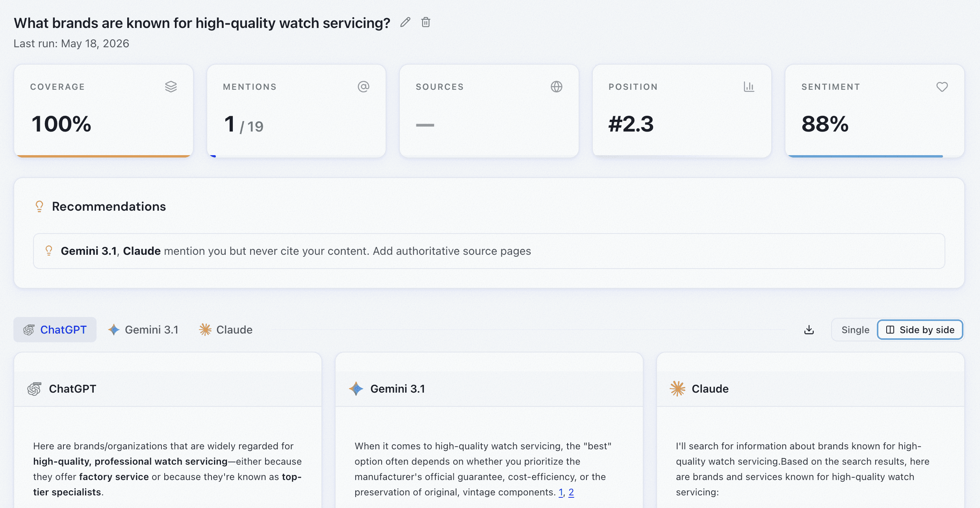Click the Coverage layers icon
Viewport: 980px width, 508px height.
point(171,87)
